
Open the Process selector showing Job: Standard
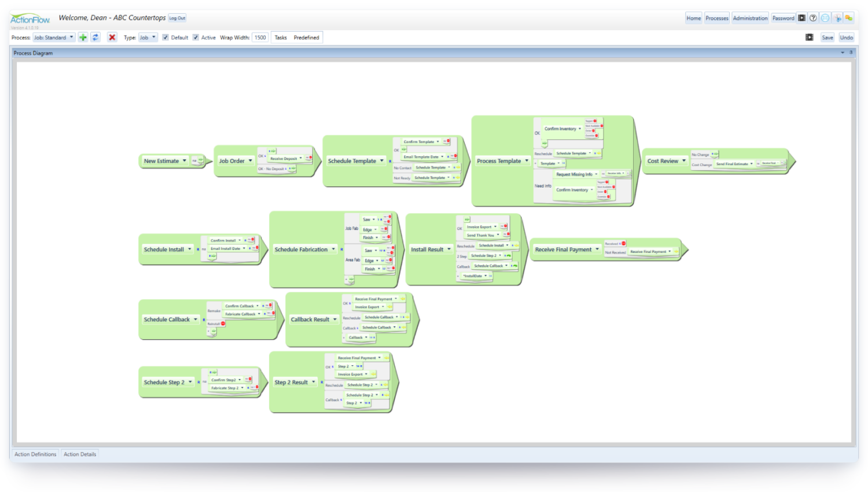point(54,37)
